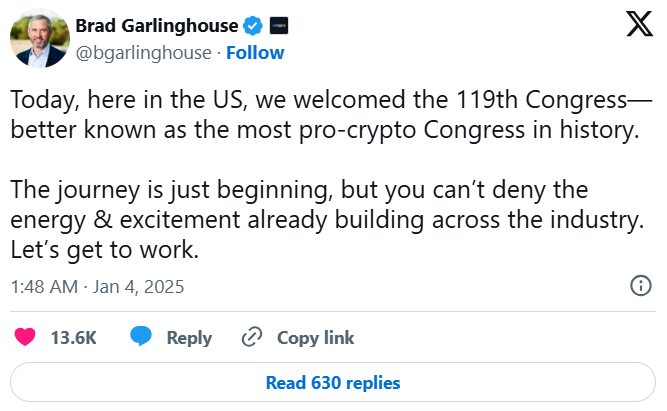Open the tweet info circle icon
This screenshot has width=667, height=411.
(640, 287)
